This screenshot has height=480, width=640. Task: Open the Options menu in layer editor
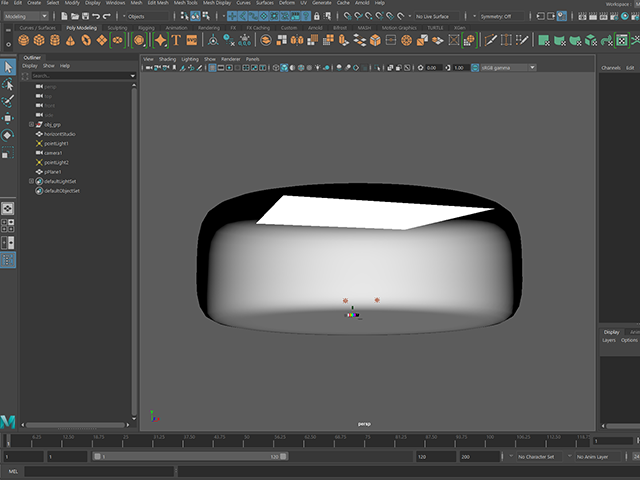pos(629,340)
